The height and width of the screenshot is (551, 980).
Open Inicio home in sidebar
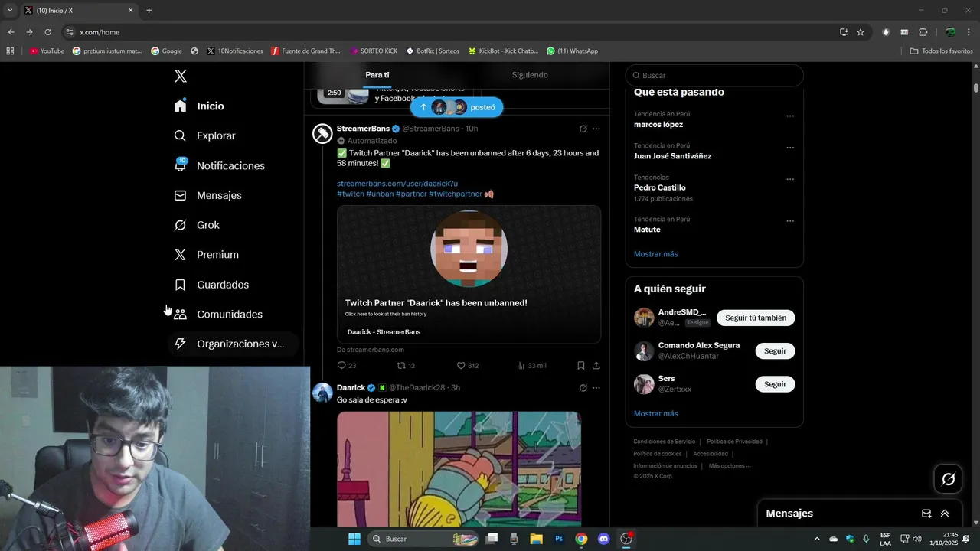199,106
